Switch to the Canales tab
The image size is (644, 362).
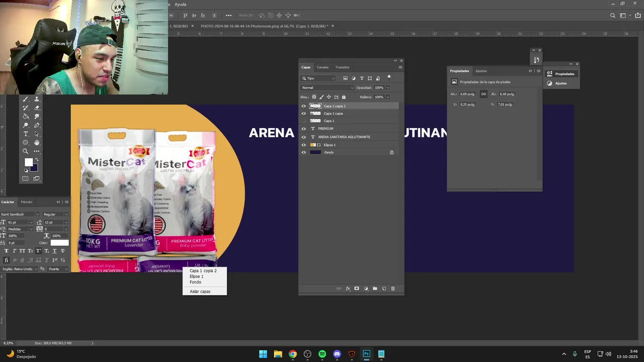point(323,67)
